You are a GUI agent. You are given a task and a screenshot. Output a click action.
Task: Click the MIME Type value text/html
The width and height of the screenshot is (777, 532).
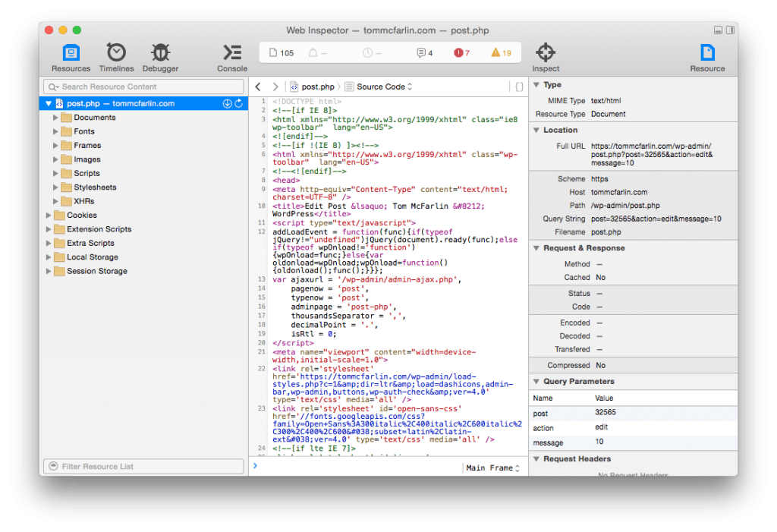(x=606, y=101)
